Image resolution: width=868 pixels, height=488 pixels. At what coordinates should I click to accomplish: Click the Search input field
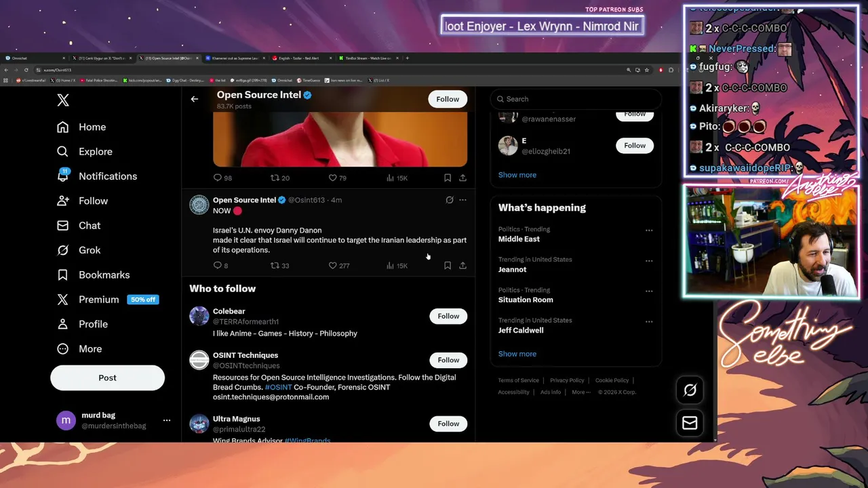pyautogui.click(x=576, y=99)
